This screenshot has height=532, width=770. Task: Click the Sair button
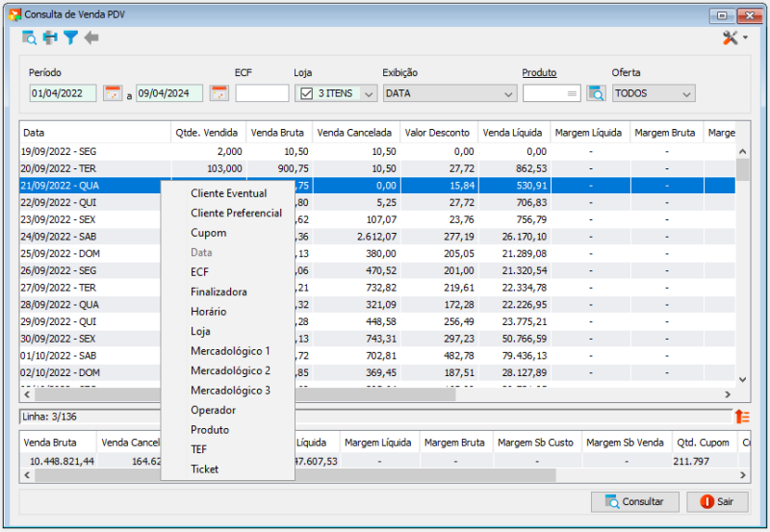click(x=717, y=501)
